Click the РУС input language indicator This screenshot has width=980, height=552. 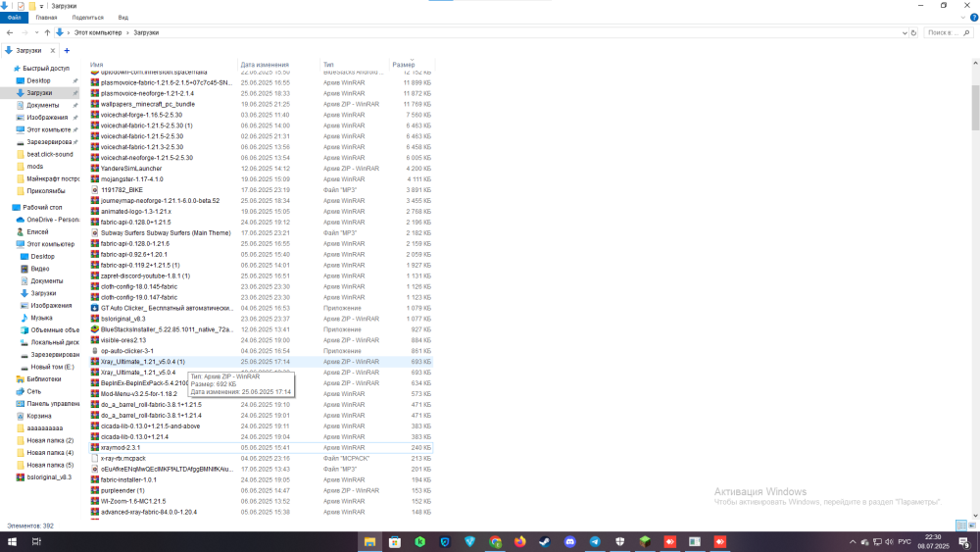[905, 542]
